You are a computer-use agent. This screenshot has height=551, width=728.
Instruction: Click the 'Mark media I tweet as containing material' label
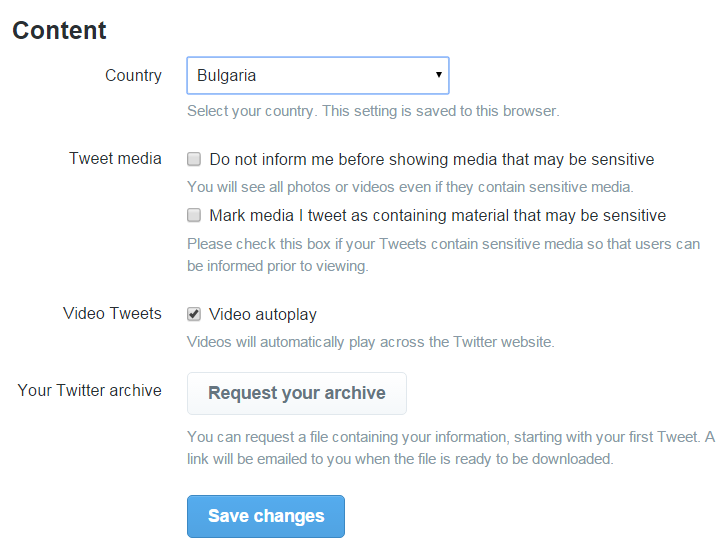pos(437,216)
